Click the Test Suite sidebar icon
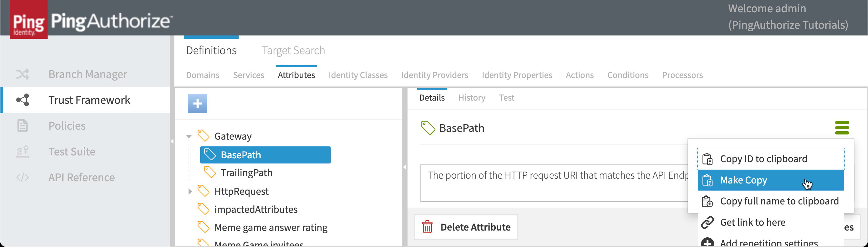Screen dimensions: 868x247 (x=23, y=152)
